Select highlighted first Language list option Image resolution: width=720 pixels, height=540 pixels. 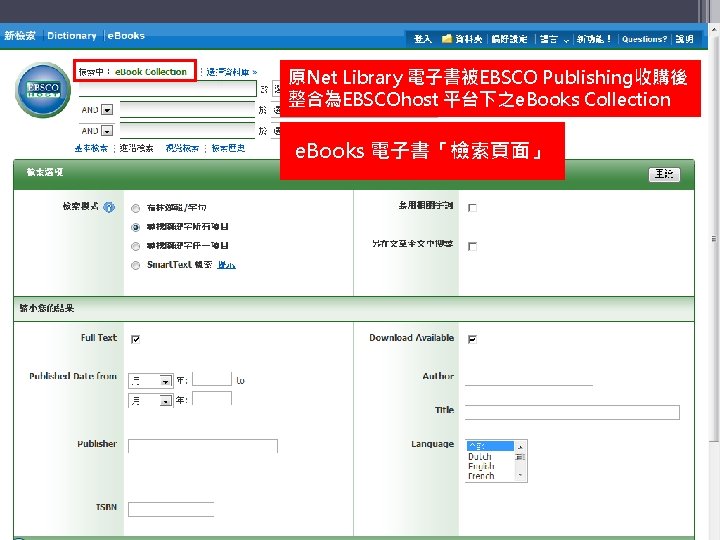pos(490,446)
